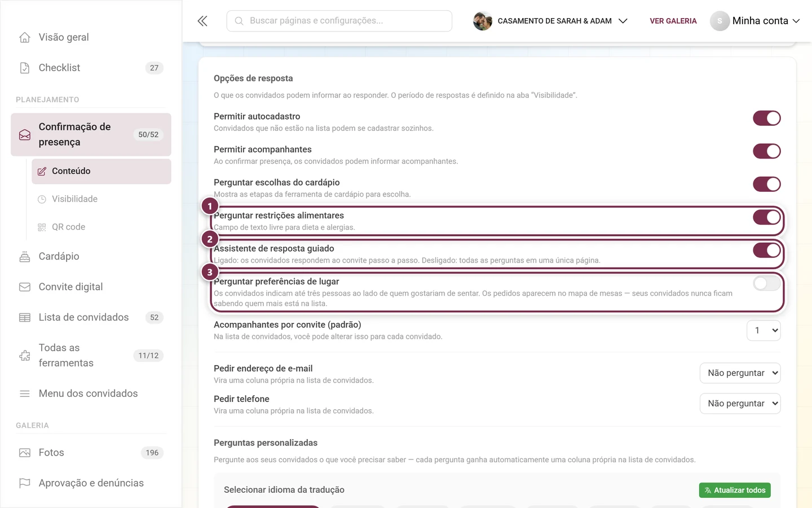Go to Visibilidade sub-item

pos(101,199)
